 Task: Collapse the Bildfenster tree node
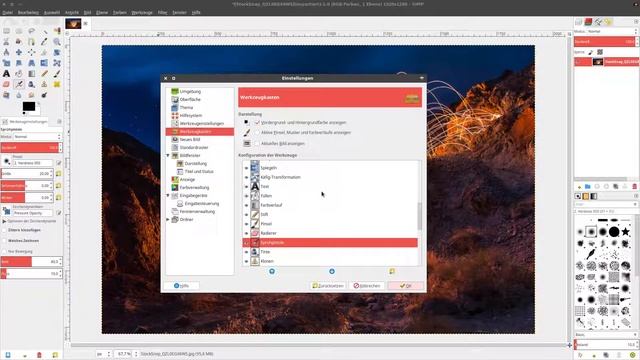click(x=168, y=156)
